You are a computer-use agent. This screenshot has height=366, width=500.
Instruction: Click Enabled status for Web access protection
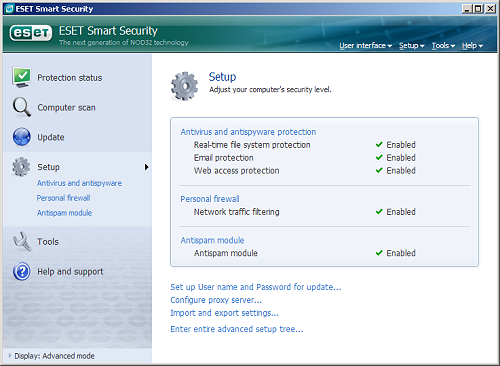(x=401, y=170)
